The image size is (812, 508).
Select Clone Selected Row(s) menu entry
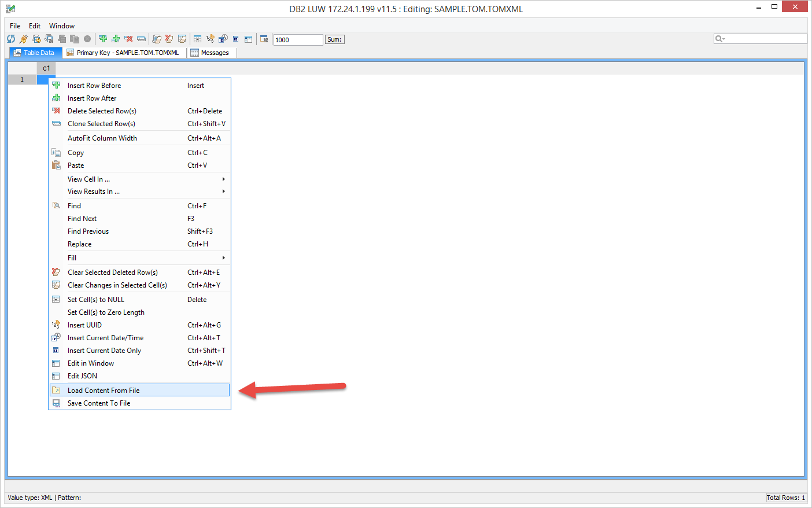pos(140,124)
